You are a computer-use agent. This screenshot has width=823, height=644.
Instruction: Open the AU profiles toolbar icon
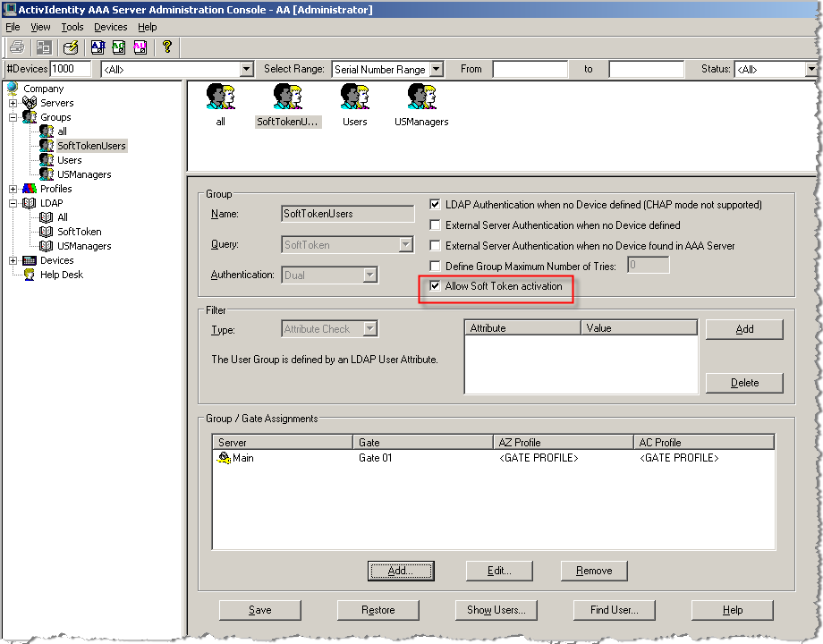click(139, 47)
